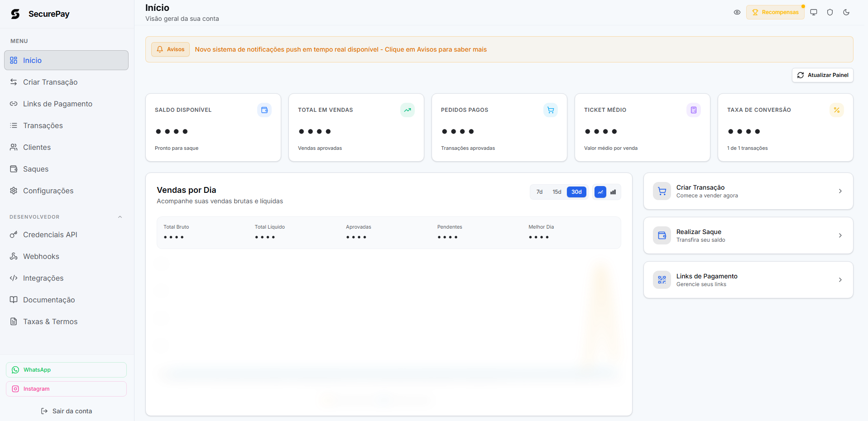
Task: Click the Taxa de Conversão percent icon
Action: [836, 110]
